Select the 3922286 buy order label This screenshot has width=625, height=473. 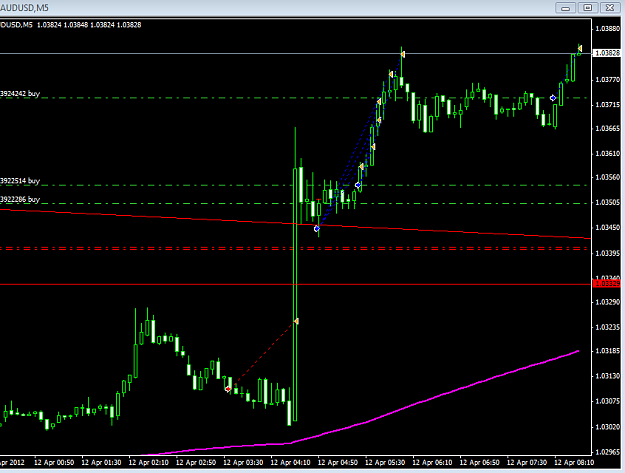(20, 199)
